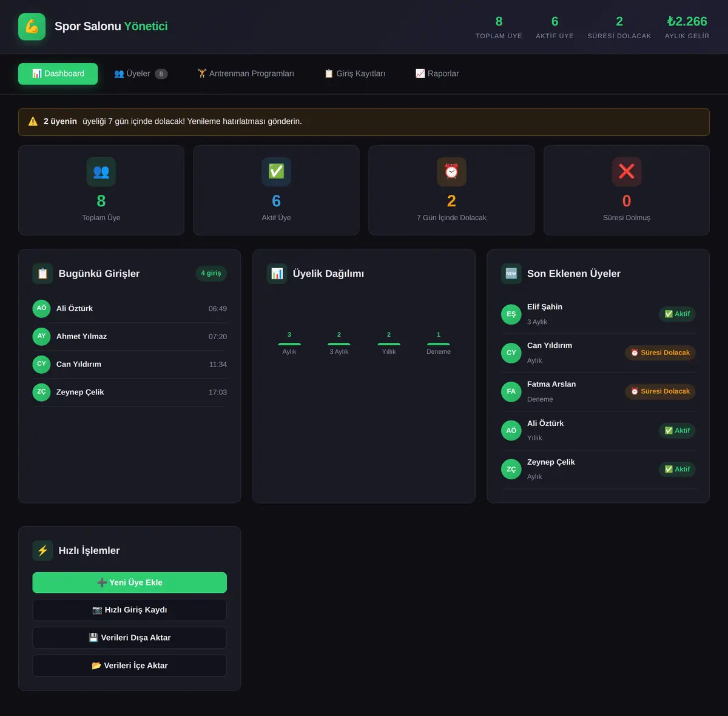728x716 pixels.
Task: Click the Yeni Üye Ekle button
Action: pos(130,583)
